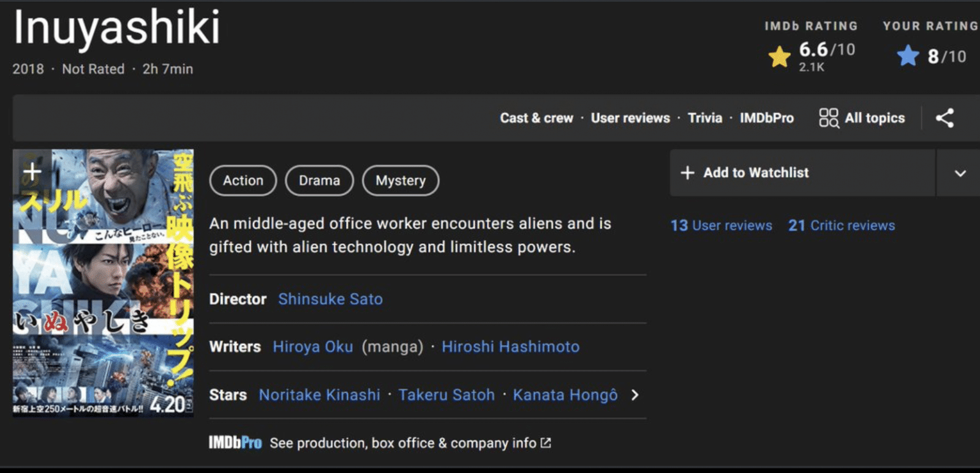Click the plot summary text
980x473 pixels.
coord(410,236)
